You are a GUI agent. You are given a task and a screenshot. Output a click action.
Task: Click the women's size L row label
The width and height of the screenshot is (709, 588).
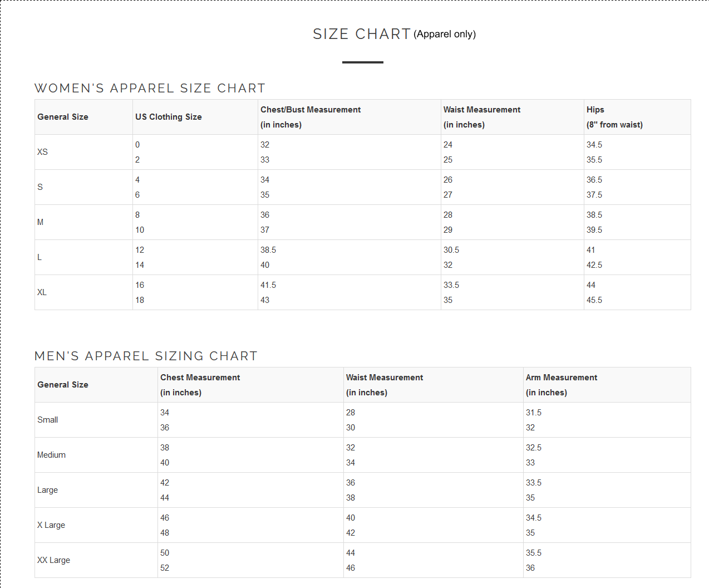40,257
